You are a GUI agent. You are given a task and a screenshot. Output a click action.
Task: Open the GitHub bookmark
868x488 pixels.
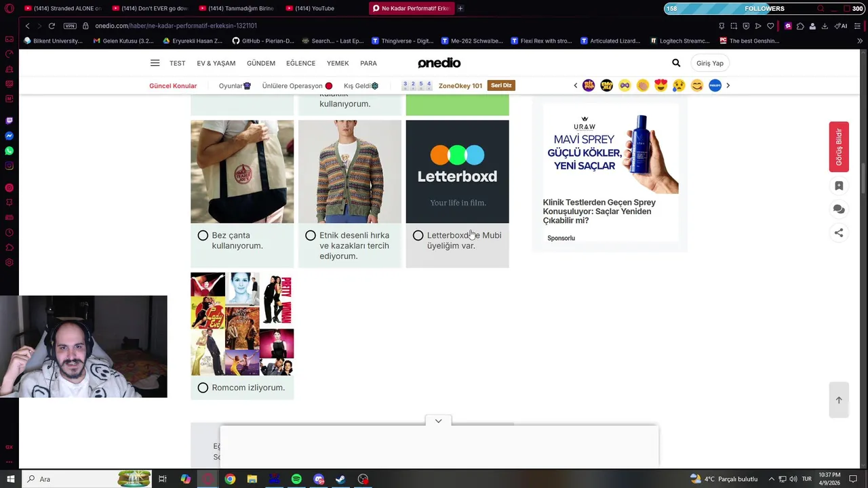(263, 41)
